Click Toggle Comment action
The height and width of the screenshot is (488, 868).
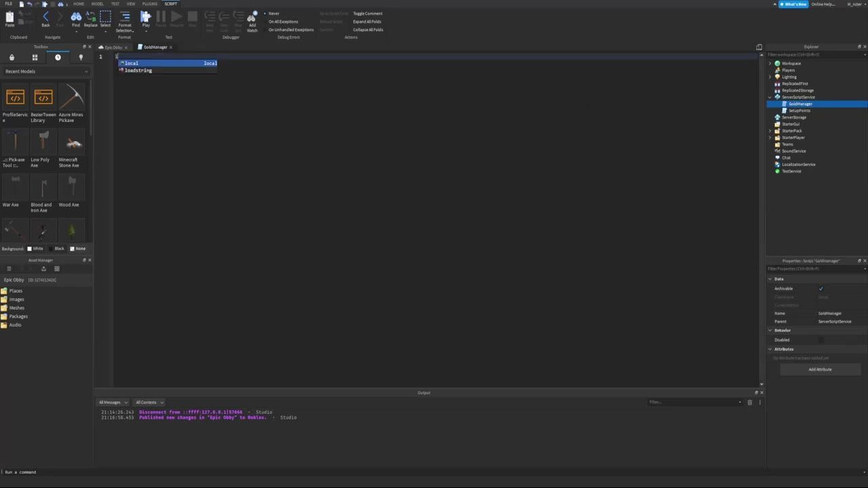pos(368,14)
